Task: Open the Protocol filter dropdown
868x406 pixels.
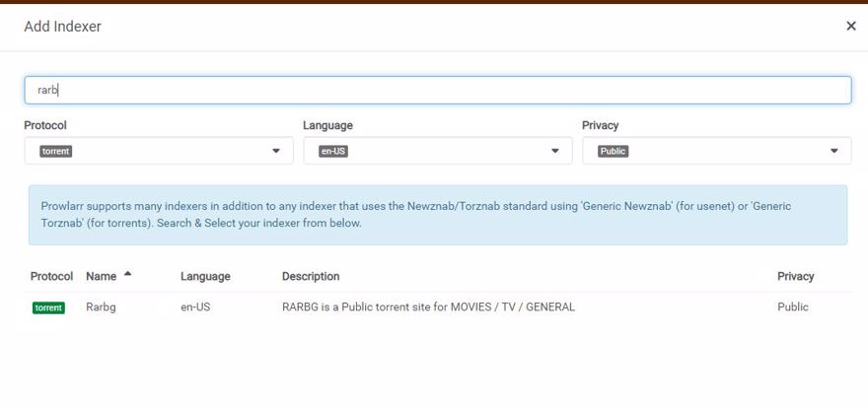Action: click(159, 151)
